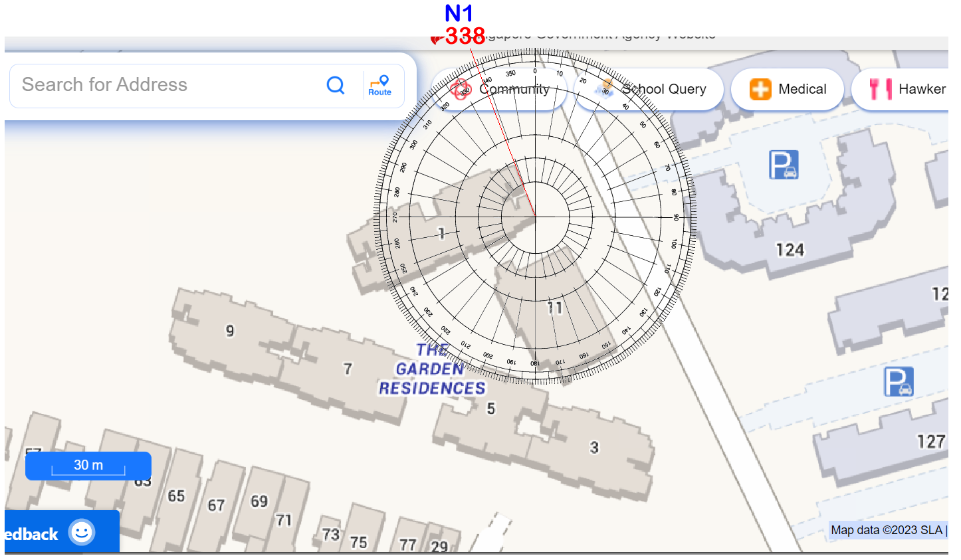This screenshot has width=961, height=560.
Task: Click the Hawker fork and knife icon
Action: [880, 89]
